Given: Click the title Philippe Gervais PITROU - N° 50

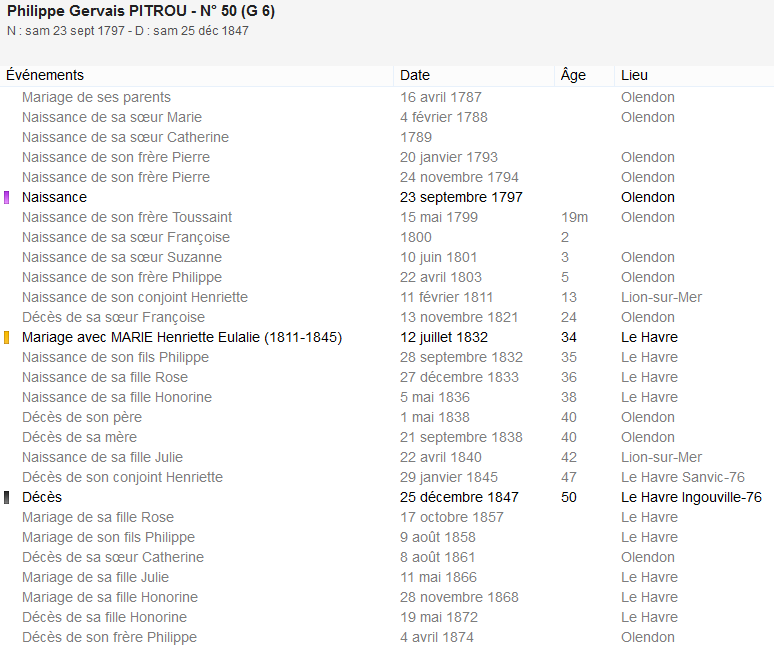Looking at the screenshot, I should [x=141, y=11].
